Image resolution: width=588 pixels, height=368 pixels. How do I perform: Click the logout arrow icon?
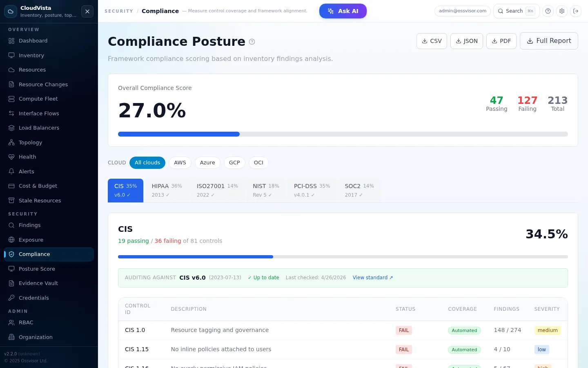576,11
